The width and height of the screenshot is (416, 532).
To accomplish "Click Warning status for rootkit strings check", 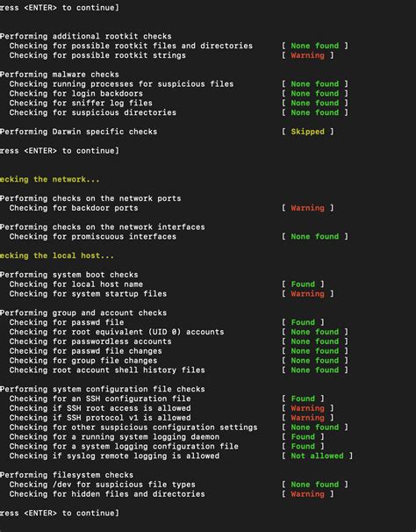I will (x=307, y=55).
